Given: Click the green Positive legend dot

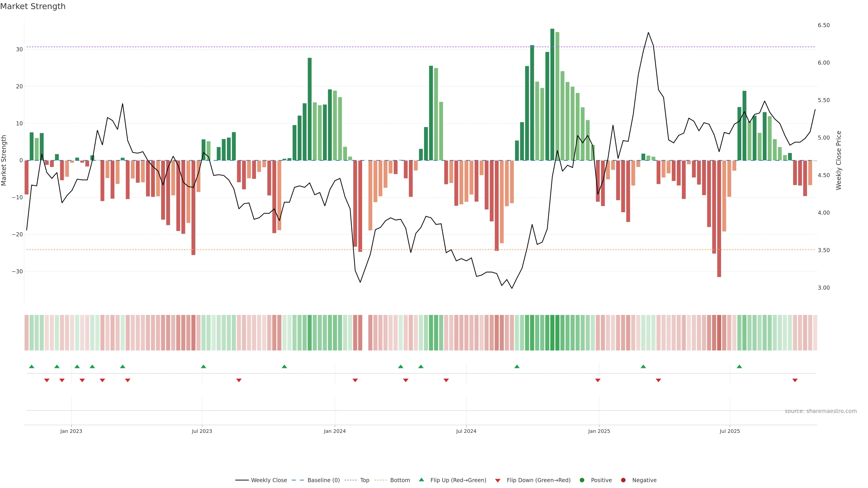Looking at the screenshot, I should click(582, 480).
